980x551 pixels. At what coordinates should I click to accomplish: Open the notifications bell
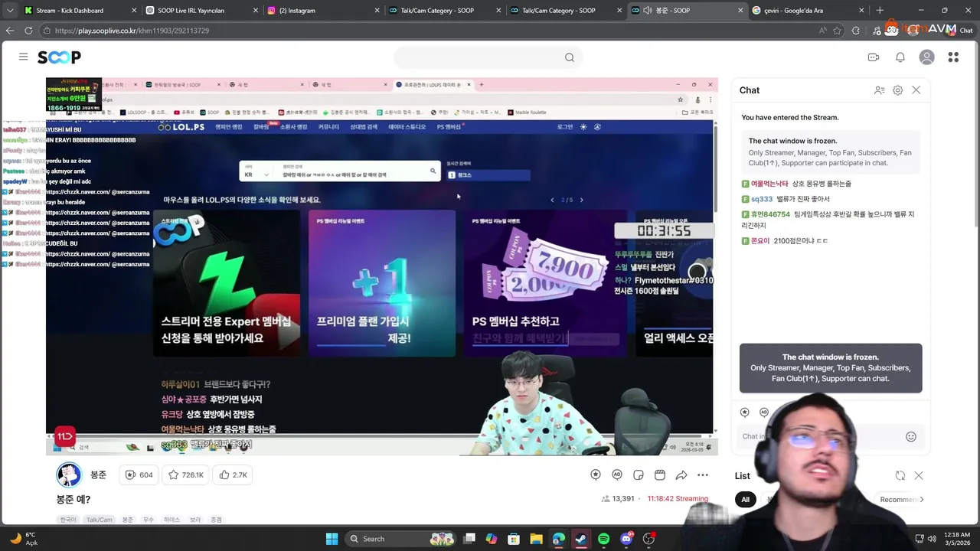(x=900, y=57)
